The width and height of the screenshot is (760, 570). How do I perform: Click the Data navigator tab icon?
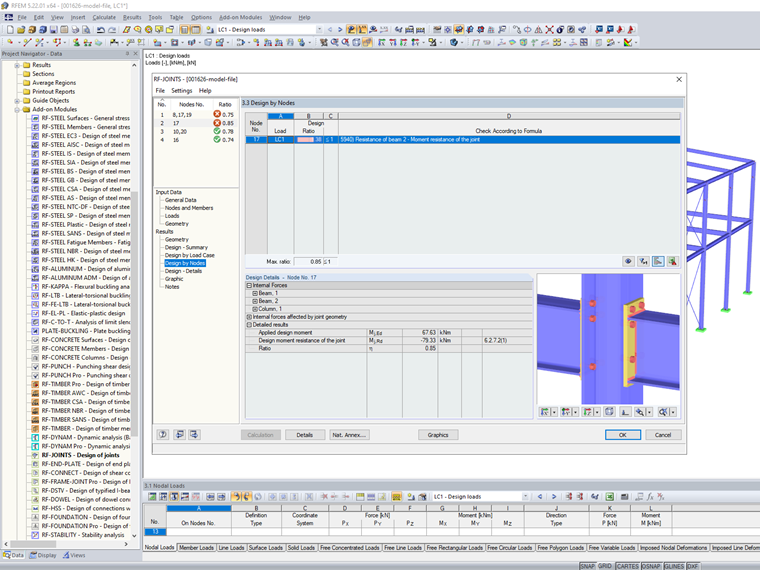(x=7, y=555)
